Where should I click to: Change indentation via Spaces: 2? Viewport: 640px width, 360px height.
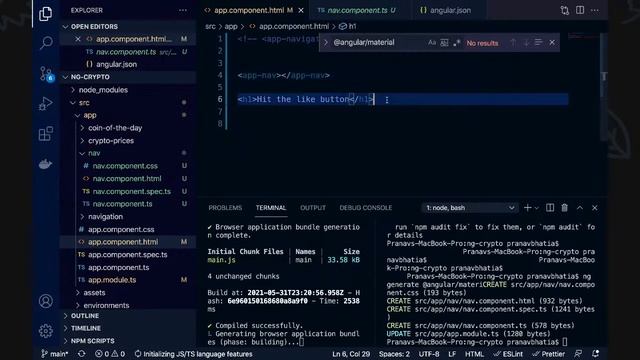pos(394,354)
